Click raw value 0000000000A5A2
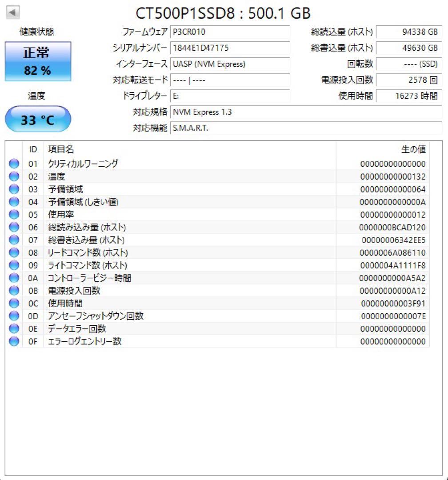The image size is (448, 480). pyautogui.click(x=392, y=278)
